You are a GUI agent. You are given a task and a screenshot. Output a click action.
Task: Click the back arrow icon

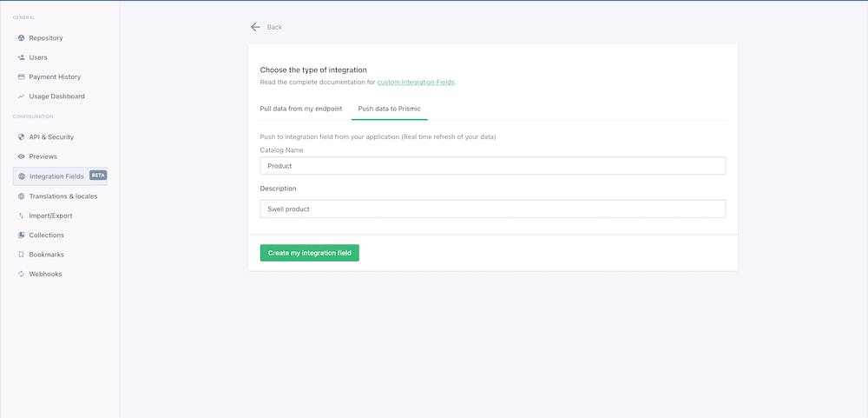point(255,27)
